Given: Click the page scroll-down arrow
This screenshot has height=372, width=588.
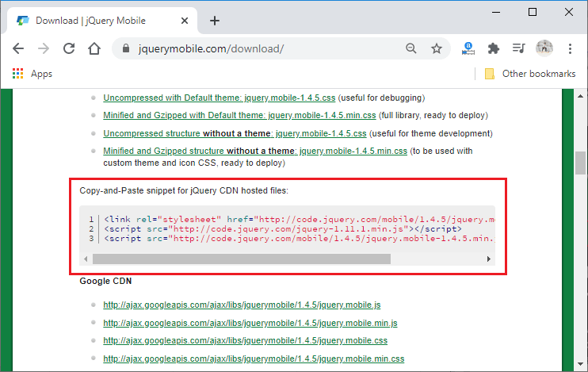Looking at the screenshot, I should (x=581, y=364).
